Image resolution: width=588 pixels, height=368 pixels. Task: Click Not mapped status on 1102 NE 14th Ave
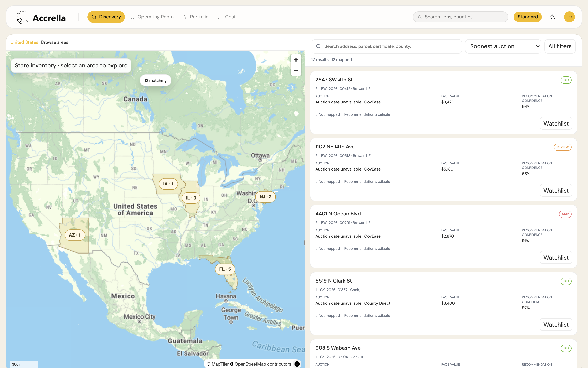[327, 182]
